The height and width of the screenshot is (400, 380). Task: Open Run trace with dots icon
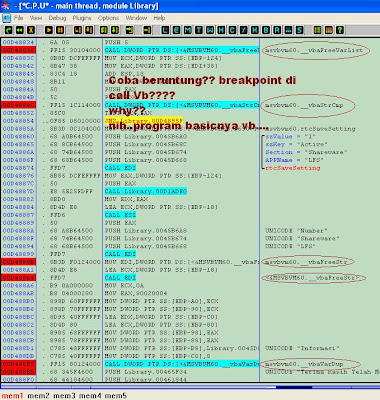tap(288, 30)
